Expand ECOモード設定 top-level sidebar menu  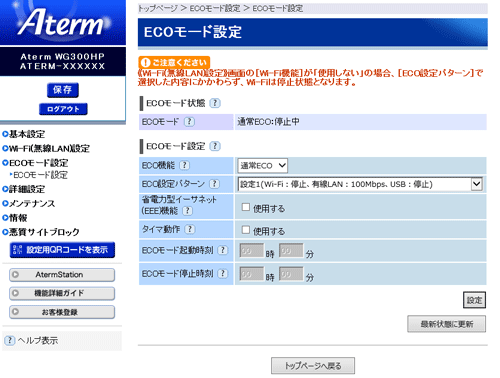pyautogui.click(x=35, y=163)
